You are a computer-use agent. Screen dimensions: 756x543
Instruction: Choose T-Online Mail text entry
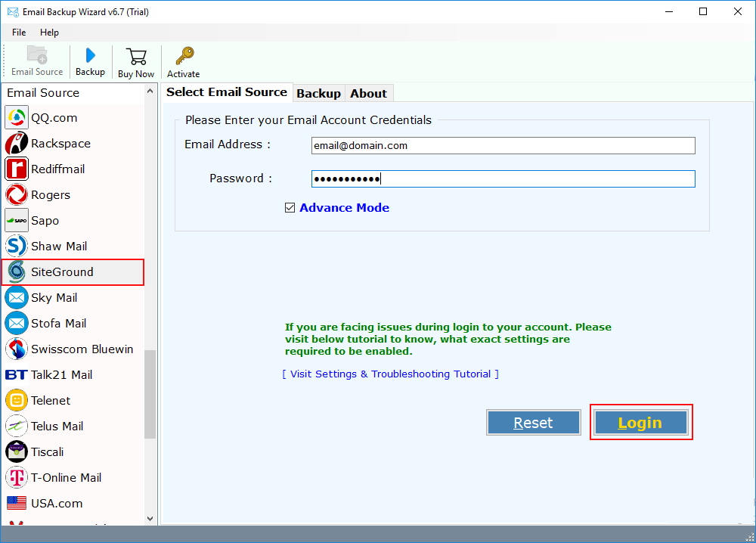[x=66, y=478]
